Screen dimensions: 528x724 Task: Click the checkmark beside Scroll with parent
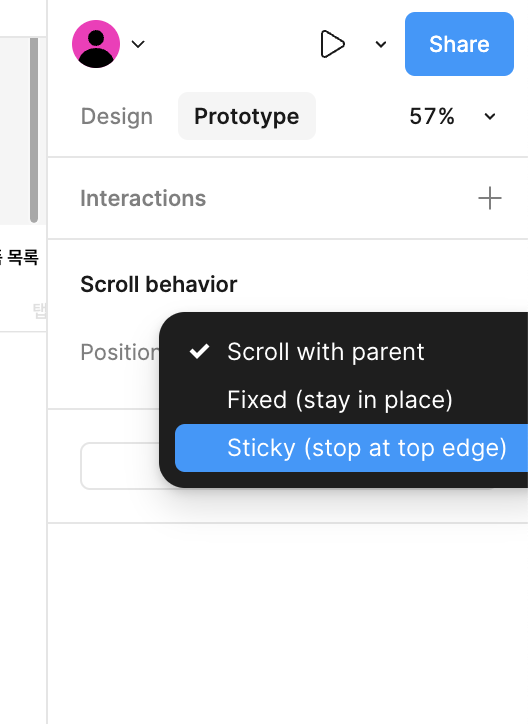coord(199,352)
